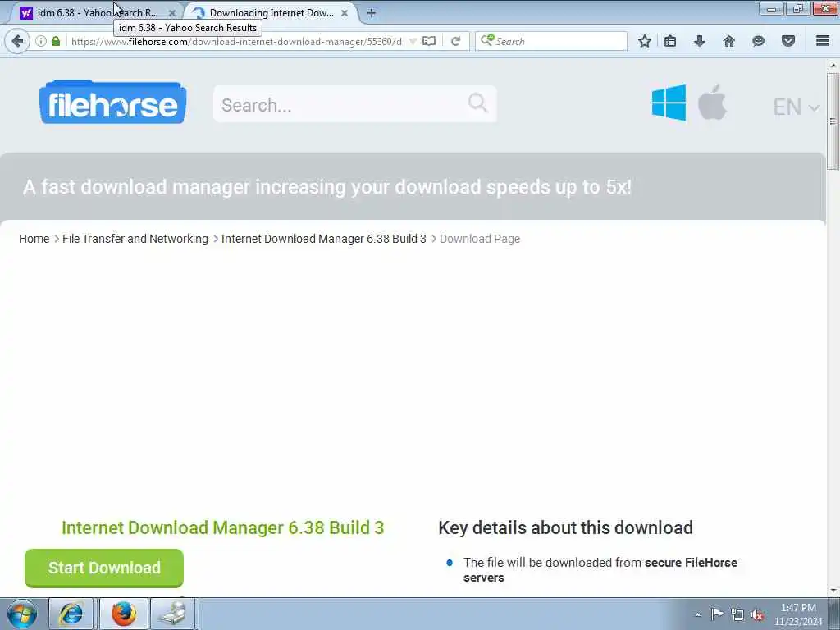Screen dimensions: 840x630
Task: Click the Start Download button
Action: point(104,568)
